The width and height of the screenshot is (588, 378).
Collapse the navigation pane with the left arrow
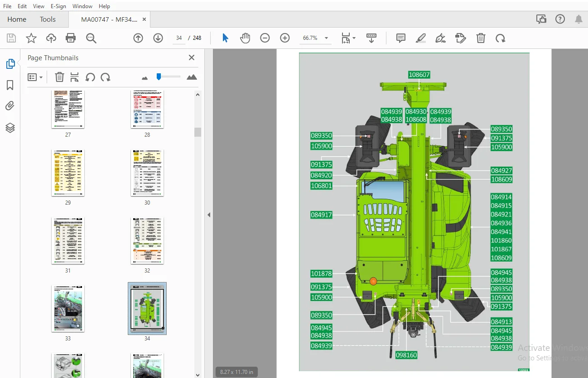click(x=209, y=215)
